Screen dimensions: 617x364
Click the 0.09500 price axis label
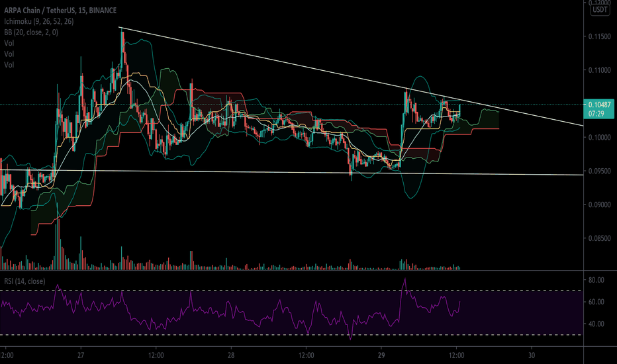tap(599, 171)
